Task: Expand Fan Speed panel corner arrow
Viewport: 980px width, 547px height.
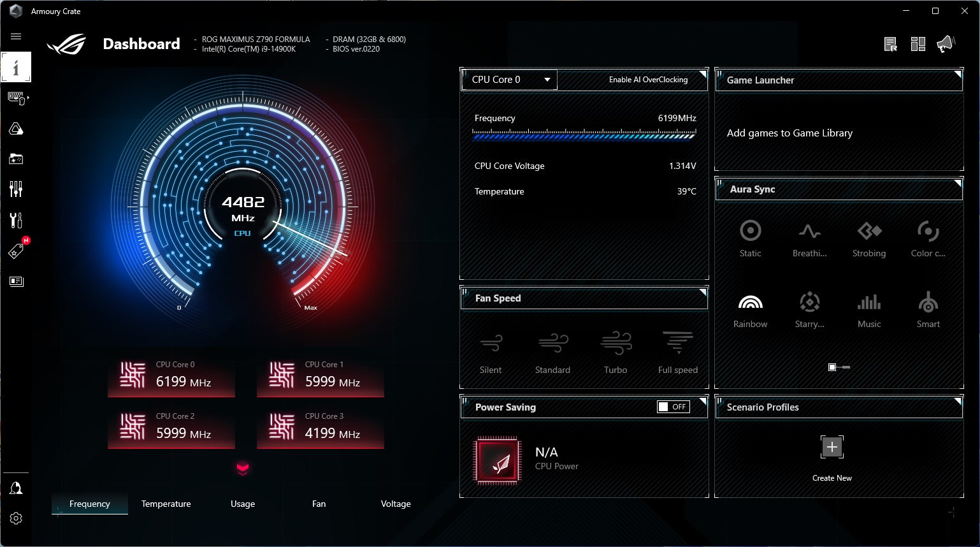Action: [703, 293]
